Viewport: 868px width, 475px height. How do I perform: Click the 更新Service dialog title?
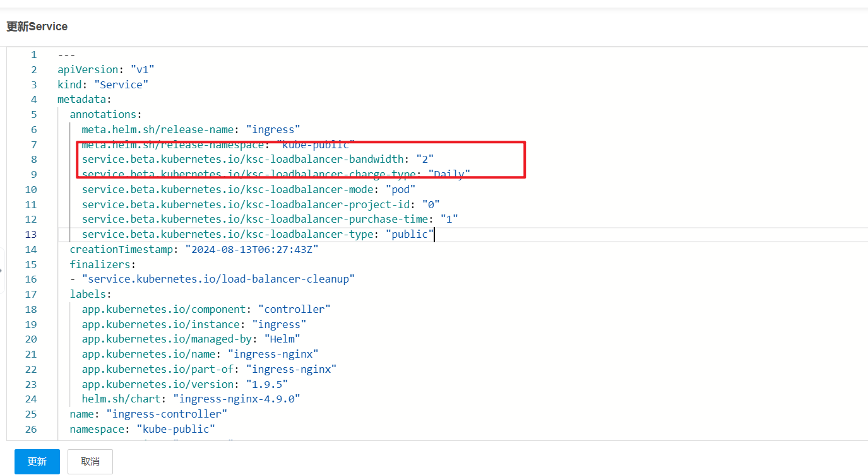pos(37,26)
